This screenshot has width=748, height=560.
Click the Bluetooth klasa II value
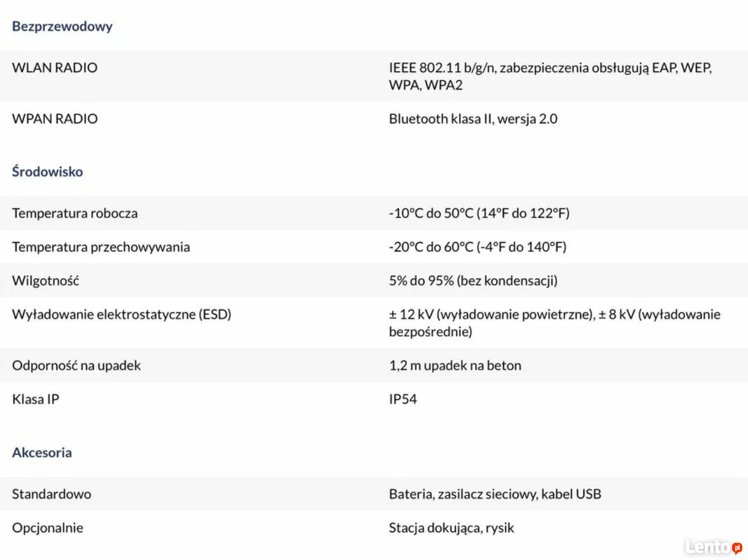click(473, 119)
